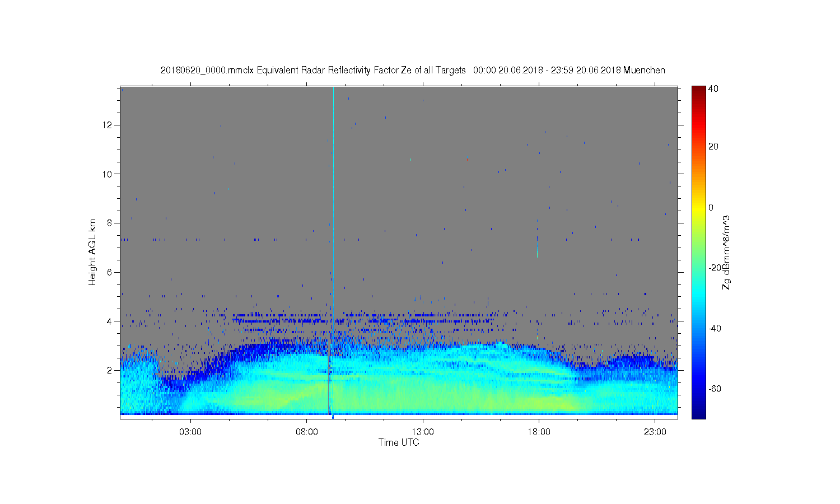Click the colorbar value -60

[x=714, y=389]
